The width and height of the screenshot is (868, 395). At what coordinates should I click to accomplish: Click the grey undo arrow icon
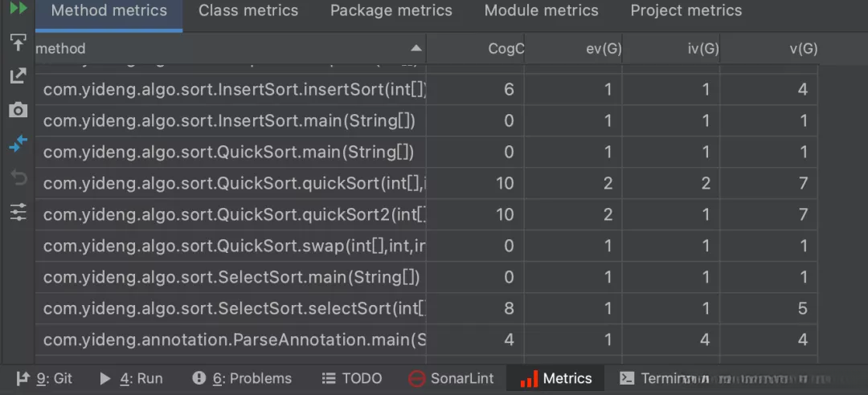(x=18, y=177)
